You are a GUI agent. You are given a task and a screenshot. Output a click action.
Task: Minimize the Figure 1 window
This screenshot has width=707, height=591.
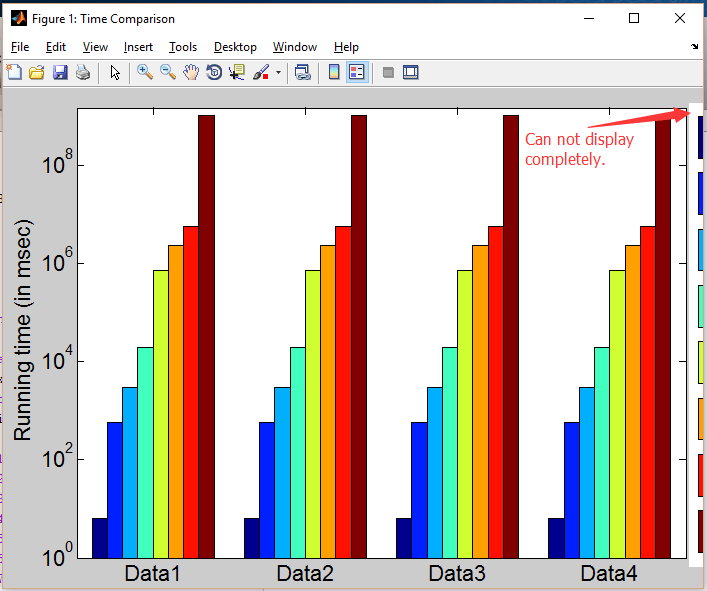coord(589,18)
